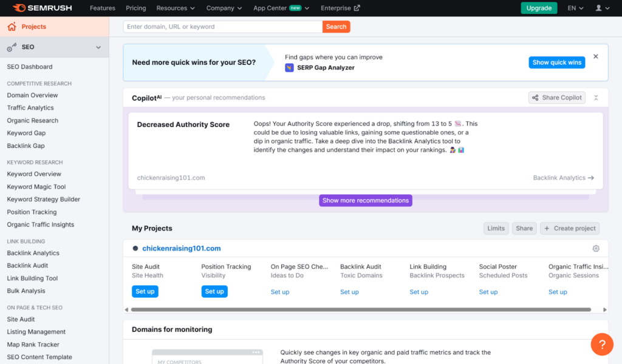Open Backlink Gap in sidebar
Screen dimensions: 622x364
click(26, 146)
